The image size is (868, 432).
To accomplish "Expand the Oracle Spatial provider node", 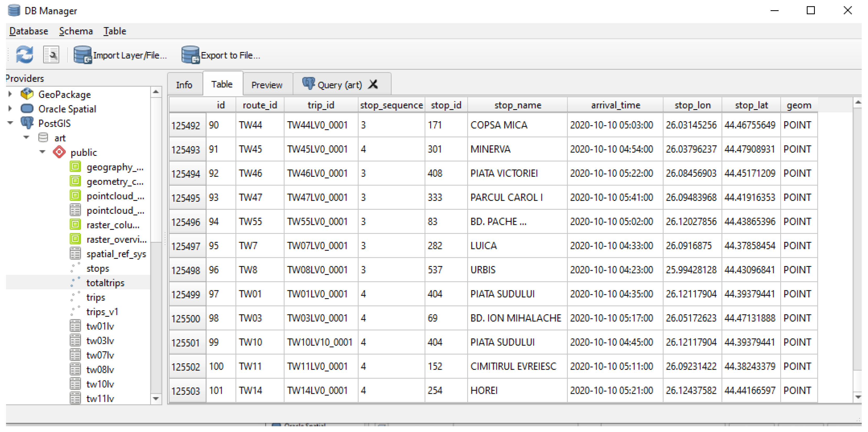I will click(10, 108).
